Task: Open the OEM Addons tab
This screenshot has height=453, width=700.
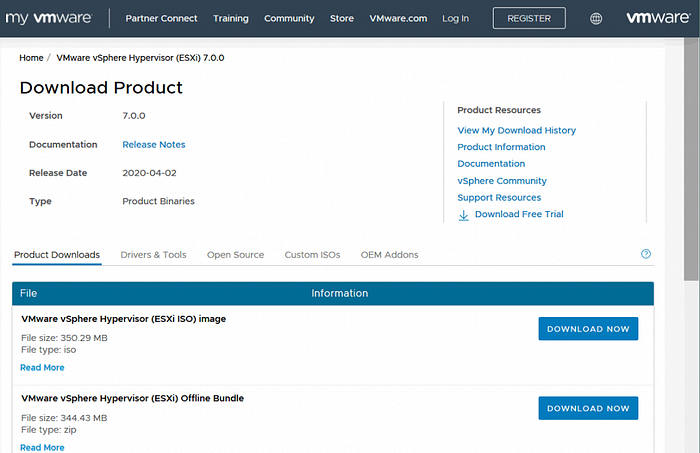Action: pos(389,255)
